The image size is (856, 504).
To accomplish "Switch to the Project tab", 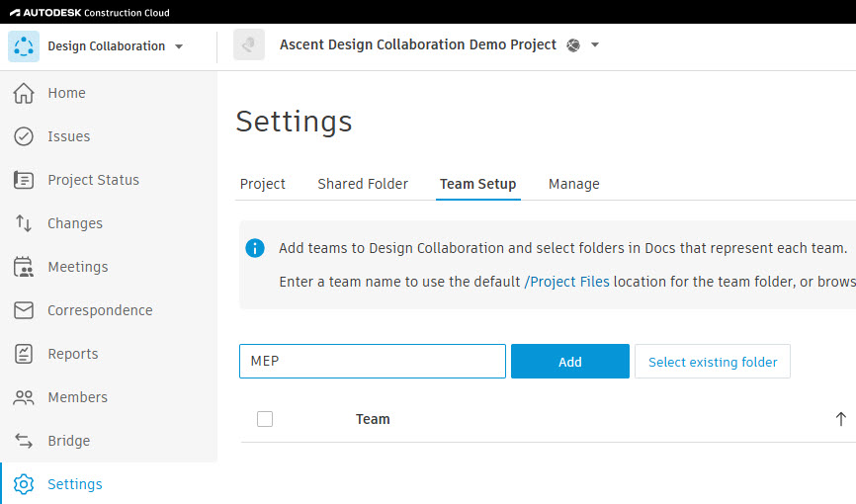I will pos(263,184).
